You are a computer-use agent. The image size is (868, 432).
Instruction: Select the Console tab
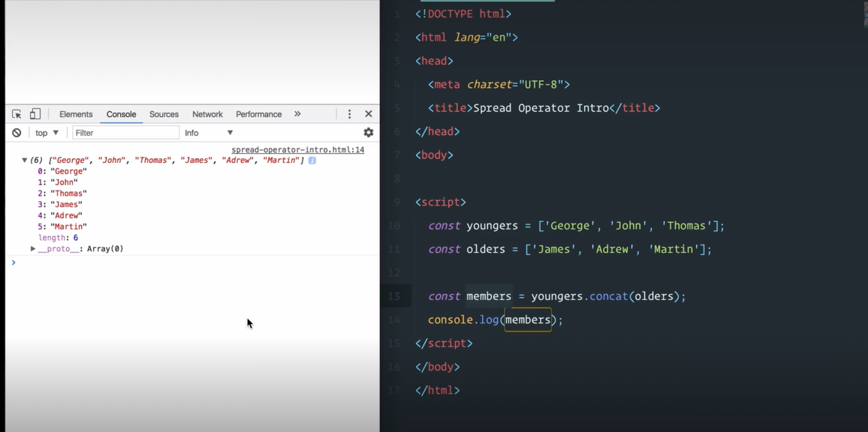click(121, 114)
